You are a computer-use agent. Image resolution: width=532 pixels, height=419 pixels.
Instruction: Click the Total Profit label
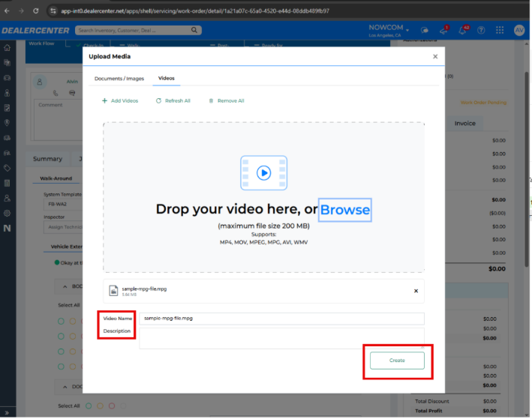pos(428,411)
